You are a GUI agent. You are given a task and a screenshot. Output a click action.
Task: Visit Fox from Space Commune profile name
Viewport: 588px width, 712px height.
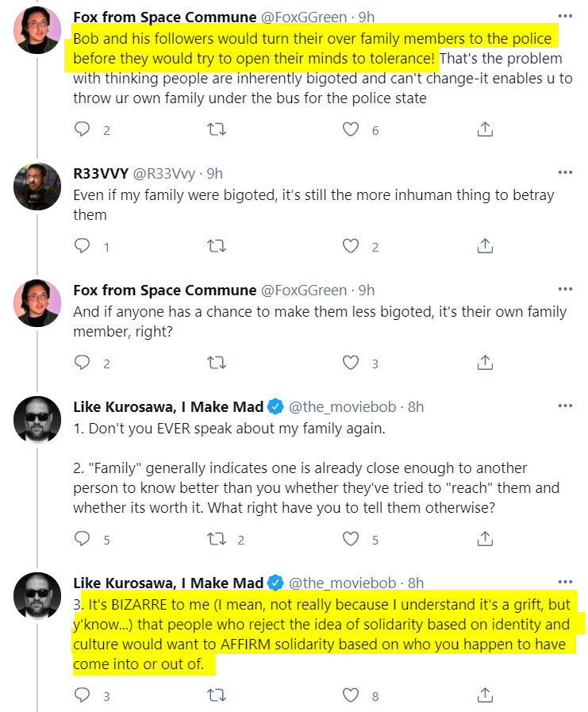(x=164, y=16)
